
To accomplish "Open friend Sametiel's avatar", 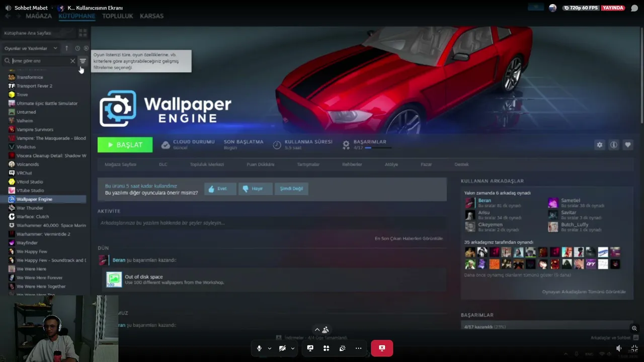I will tap(553, 203).
